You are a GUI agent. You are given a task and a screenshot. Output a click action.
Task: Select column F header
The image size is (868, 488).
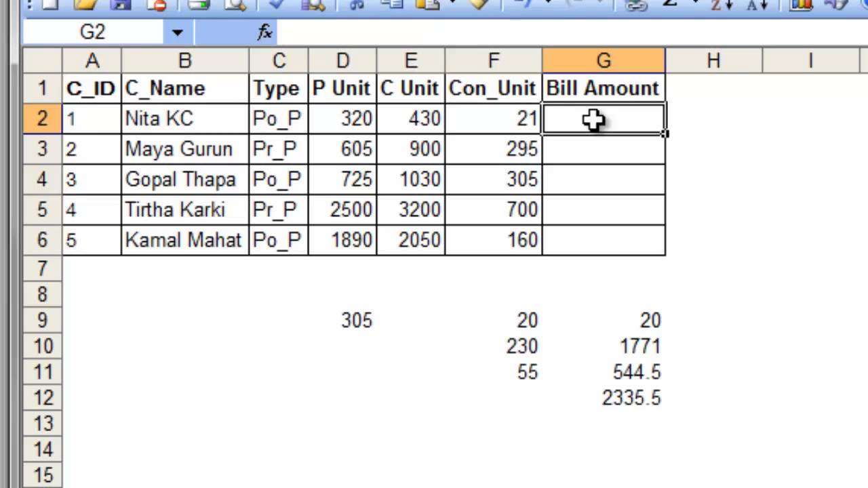coord(494,60)
